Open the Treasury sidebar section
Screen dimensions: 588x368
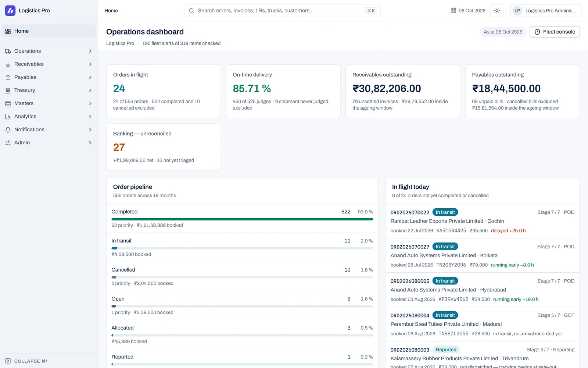coord(49,90)
